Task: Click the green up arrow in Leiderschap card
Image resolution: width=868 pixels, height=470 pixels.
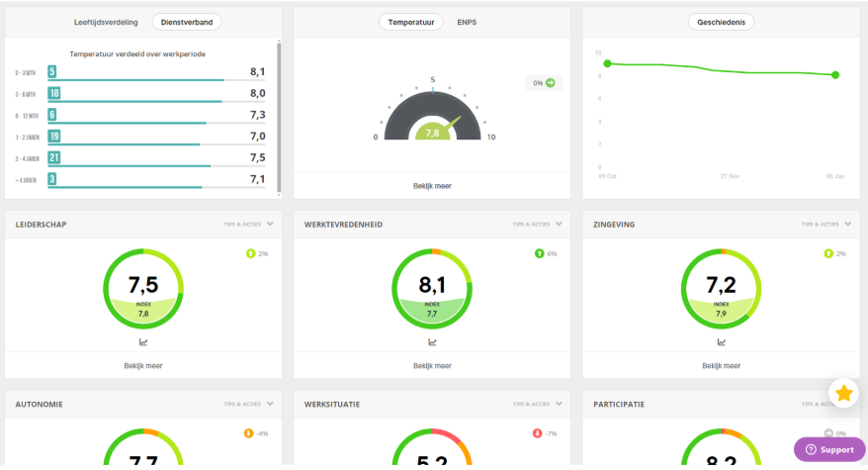Action: (249, 254)
